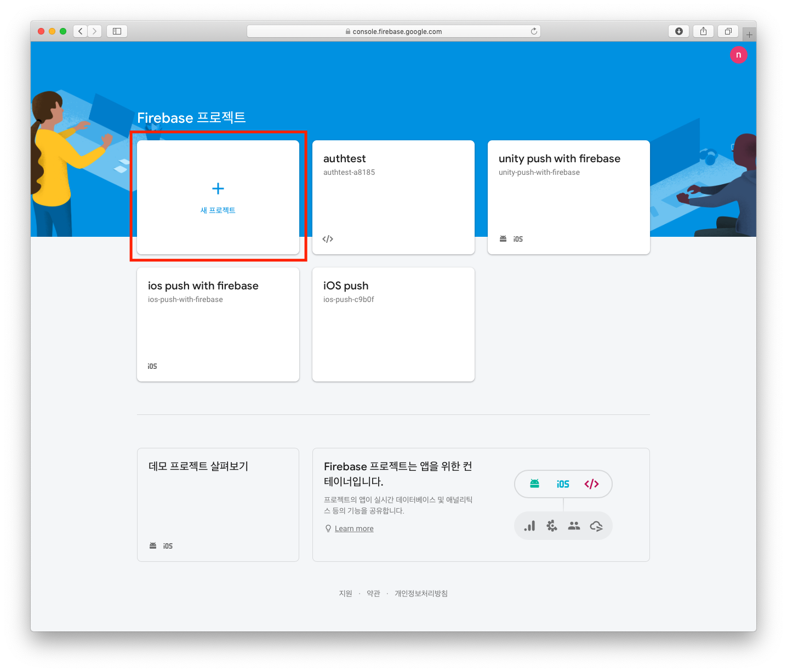
Task: Open the 지원 footer link
Action: (x=345, y=594)
